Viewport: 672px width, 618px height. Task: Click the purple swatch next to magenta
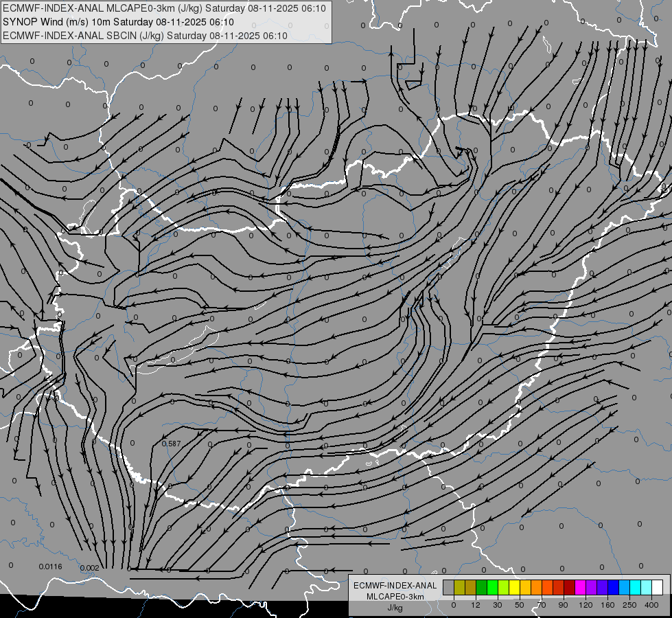592,587
